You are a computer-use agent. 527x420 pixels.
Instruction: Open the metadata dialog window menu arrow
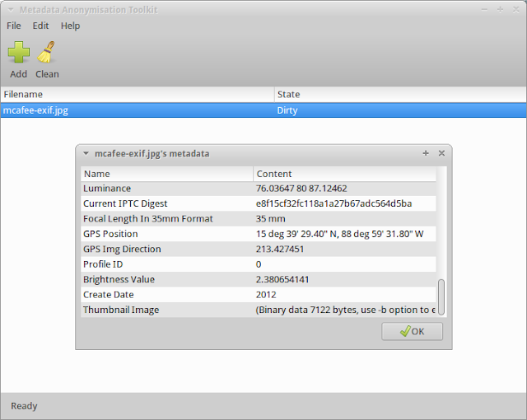pos(86,153)
